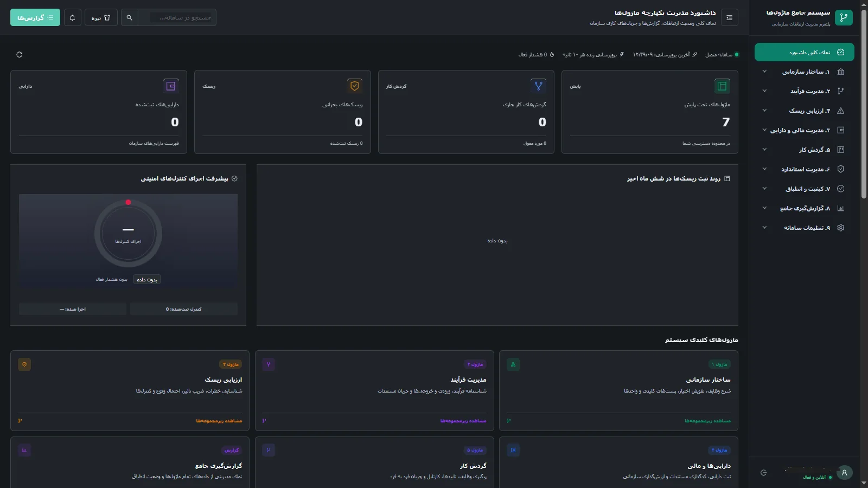Open مشاهده زیرمجموعه‌ها link under مدیریت فرآیند
Viewport: 868px width, 488px height.
(x=463, y=421)
